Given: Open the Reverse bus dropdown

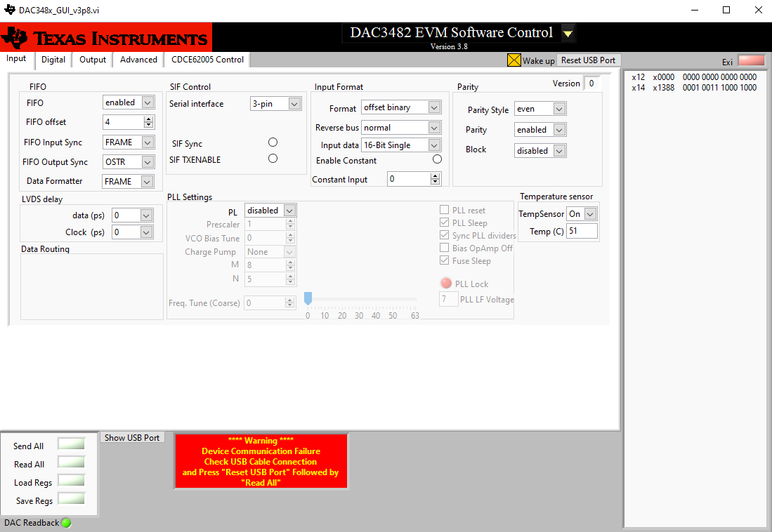Looking at the screenshot, I should [401, 128].
